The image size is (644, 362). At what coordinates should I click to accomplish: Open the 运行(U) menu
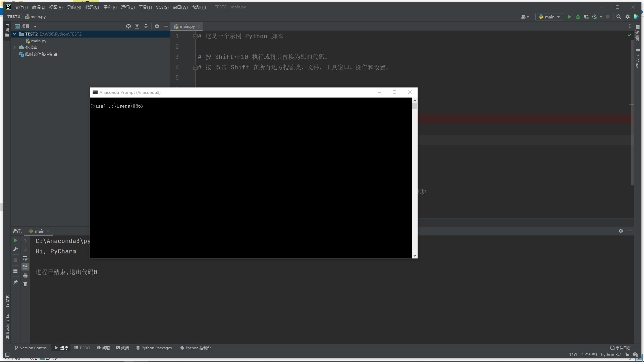(x=127, y=7)
